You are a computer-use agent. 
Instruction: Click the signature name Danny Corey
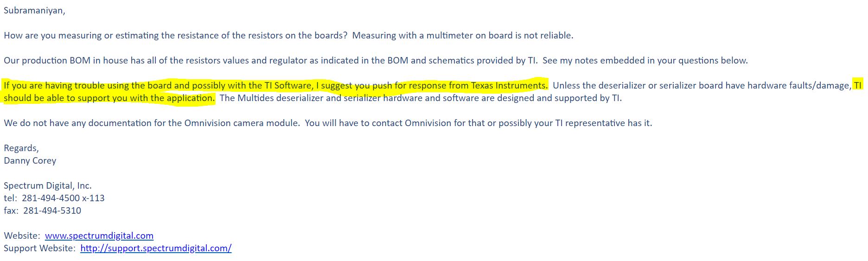(x=30, y=160)
